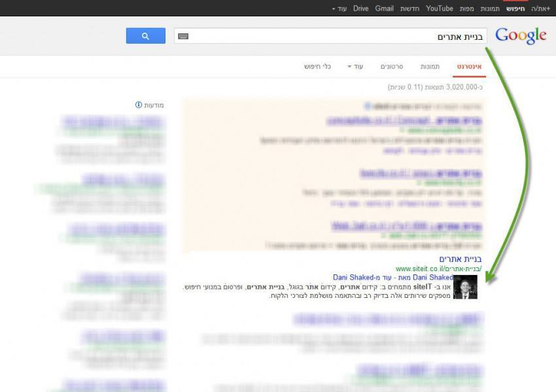Click the snippet line starting מספקים שירותים
This screenshot has height=392, width=556.
(x=360, y=295)
